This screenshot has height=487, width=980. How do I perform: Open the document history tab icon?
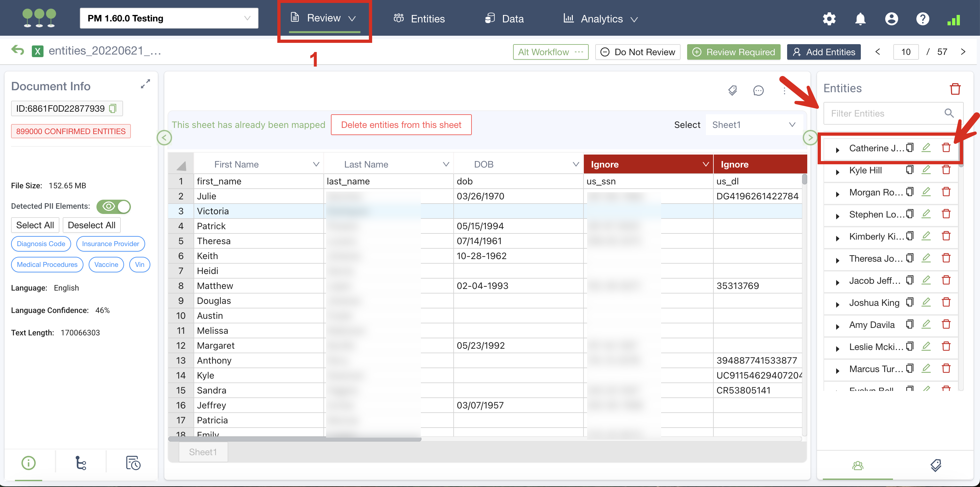(x=133, y=463)
